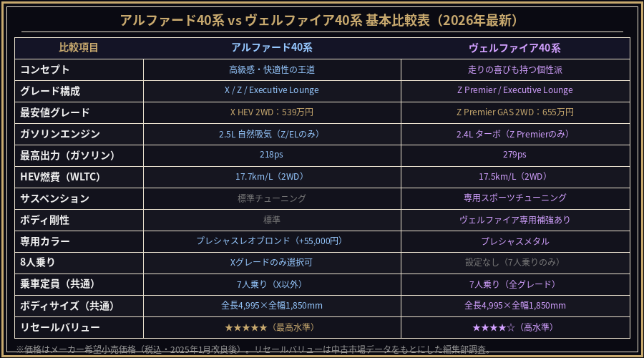Screen dimensions: 644x358
Task: Select the X HEV 2WD 539万円 price cell
Action: pyautogui.click(x=272, y=112)
